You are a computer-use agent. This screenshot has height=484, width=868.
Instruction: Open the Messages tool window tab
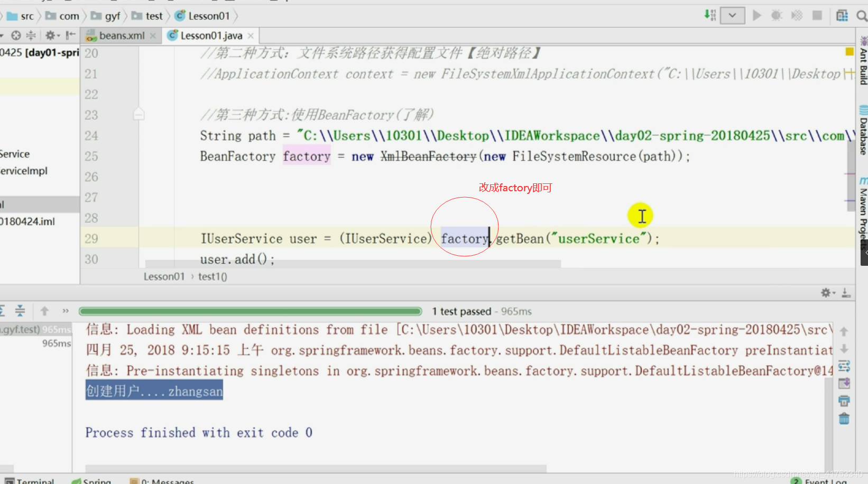[x=162, y=481]
